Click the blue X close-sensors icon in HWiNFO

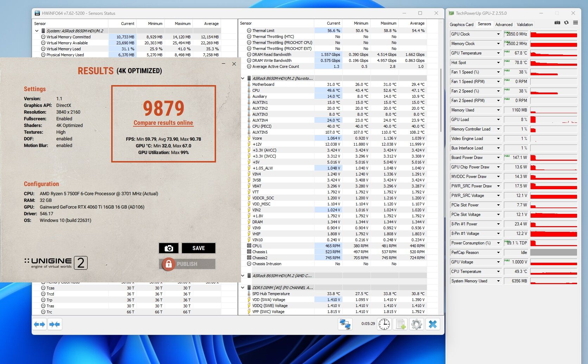[433, 324]
